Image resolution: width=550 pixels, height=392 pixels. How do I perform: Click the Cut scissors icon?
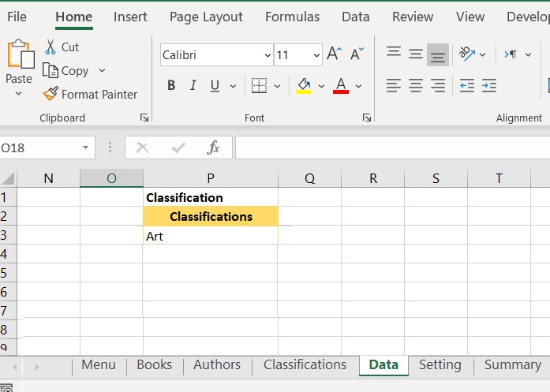[x=51, y=47]
